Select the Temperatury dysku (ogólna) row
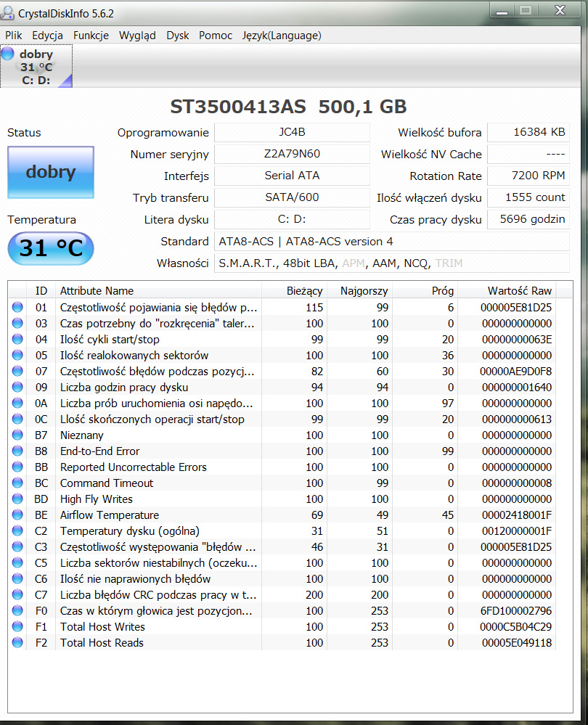 282,531
